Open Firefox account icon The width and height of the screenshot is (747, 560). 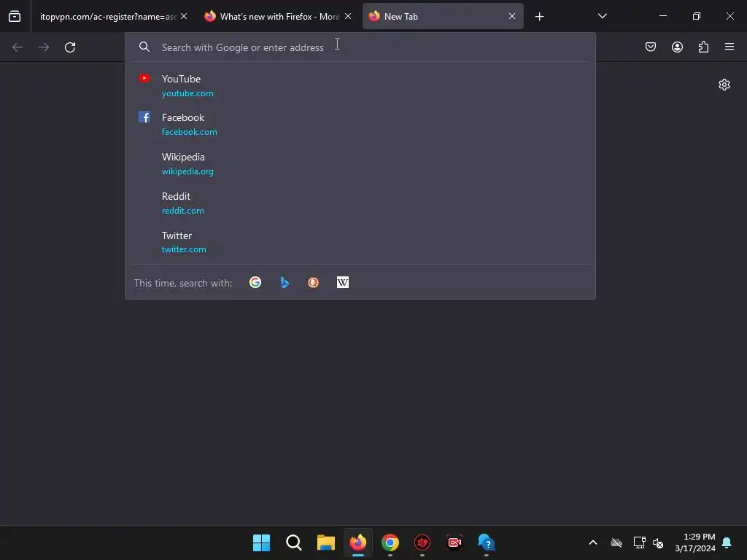(x=677, y=47)
